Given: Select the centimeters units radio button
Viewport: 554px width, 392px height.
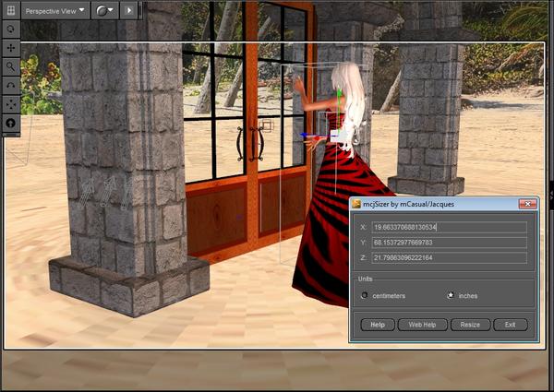Looking at the screenshot, I should coord(364,295).
